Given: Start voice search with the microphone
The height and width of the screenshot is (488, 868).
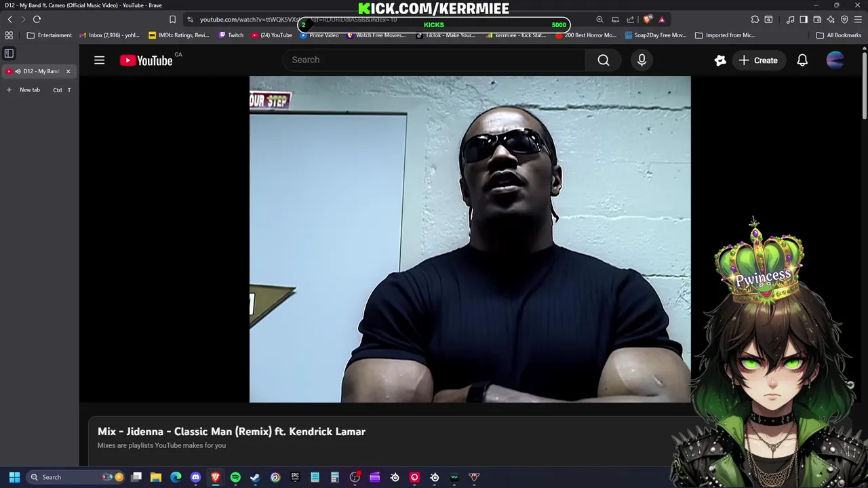Looking at the screenshot, I should (642, 60).
